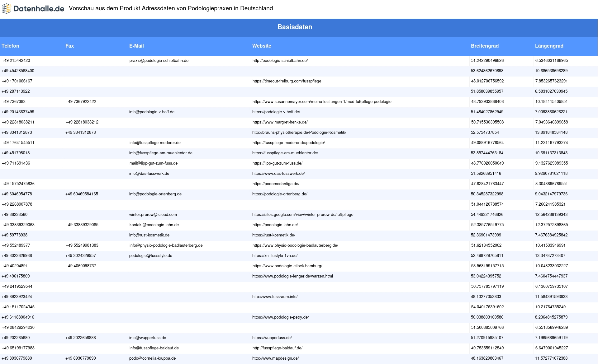Select phone number +49 2419529544
The width and height of the screenshot is (598, 364).
[17, 287]
